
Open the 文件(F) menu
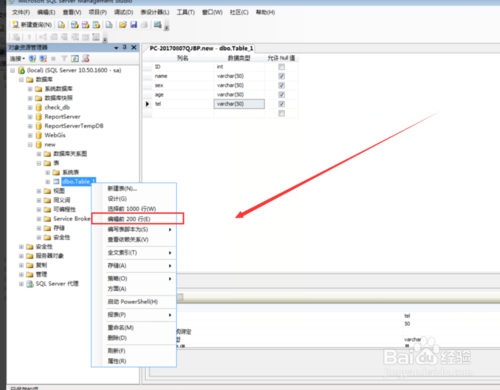21,12
